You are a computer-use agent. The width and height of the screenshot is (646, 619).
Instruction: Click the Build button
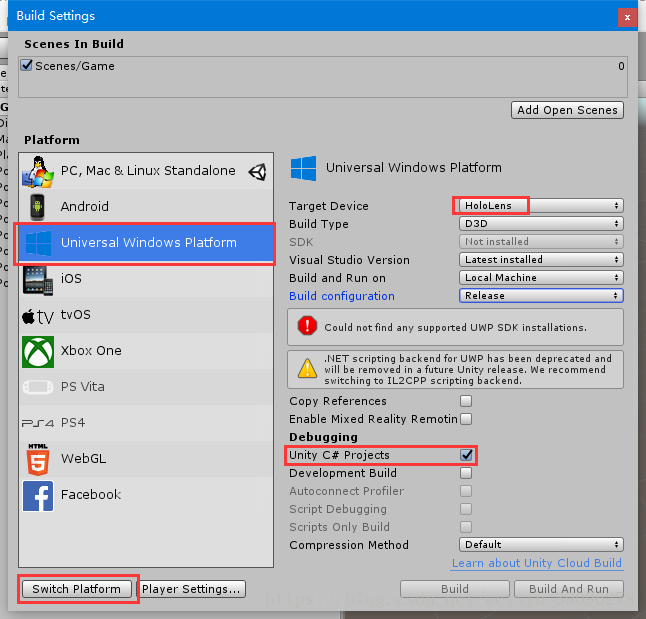(455, 589)
